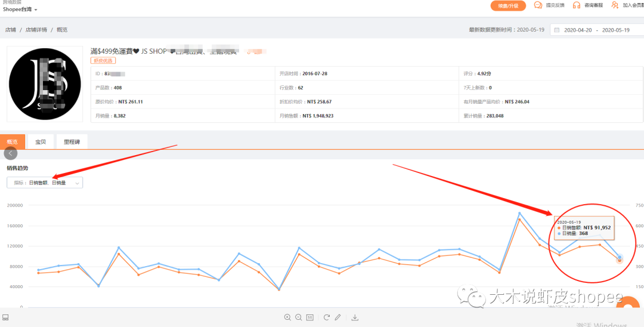The image size is (644, 327).
Task: Open the 指标 metrics dropdown
Action: click(45, 183)
